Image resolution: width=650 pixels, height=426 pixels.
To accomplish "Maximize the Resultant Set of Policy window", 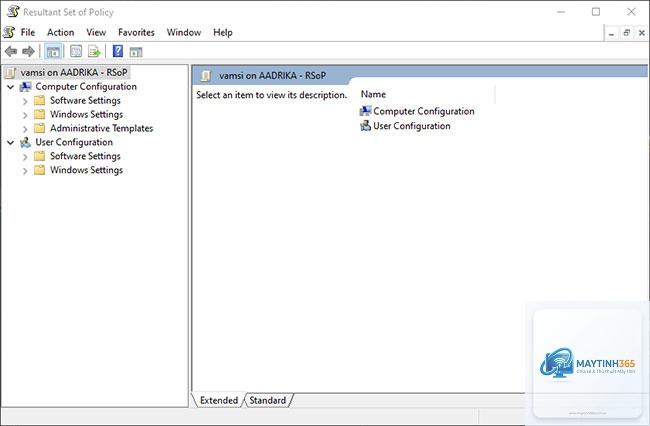I will point(596,12).
